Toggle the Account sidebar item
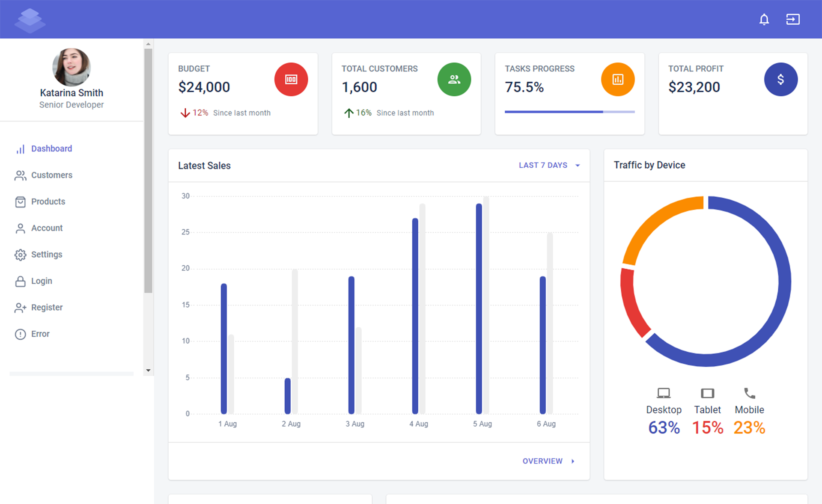Viewport: 822px width, 504px height. click(x=47, y=228)
